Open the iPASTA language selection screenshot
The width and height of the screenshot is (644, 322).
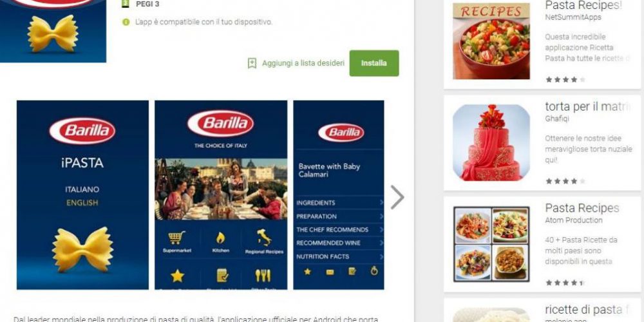82,195
